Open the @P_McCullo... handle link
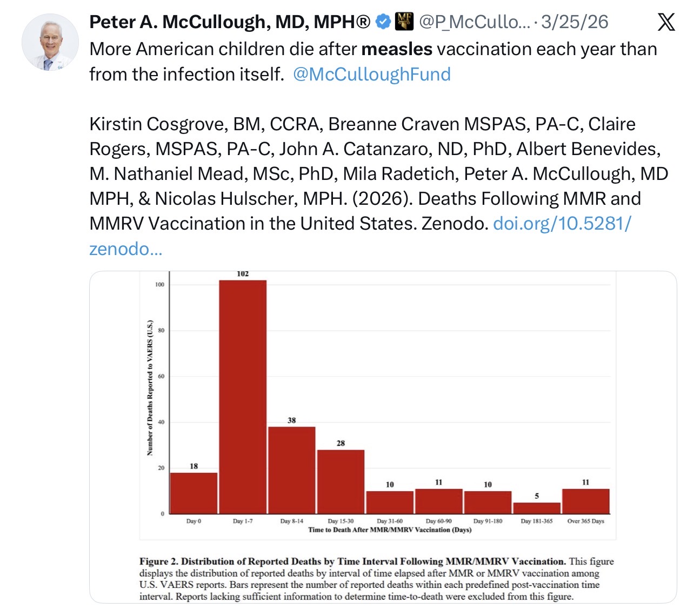 click(x=475, y=22)
